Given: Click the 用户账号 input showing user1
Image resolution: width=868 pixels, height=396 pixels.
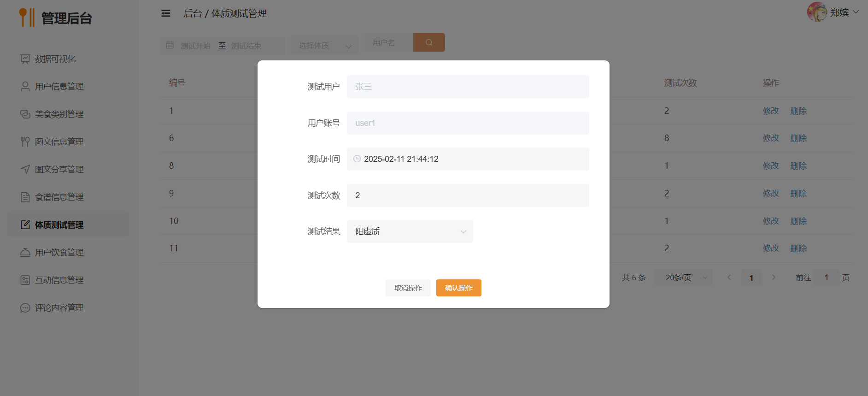Looking at the screenshot, I should [x=468, y=123].
